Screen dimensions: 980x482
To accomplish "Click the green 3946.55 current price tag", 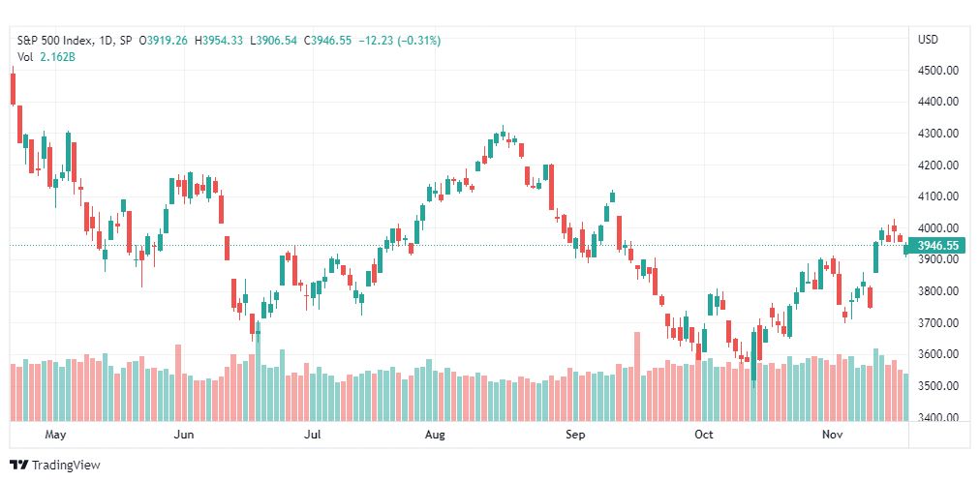I will (x=936, y=246).
